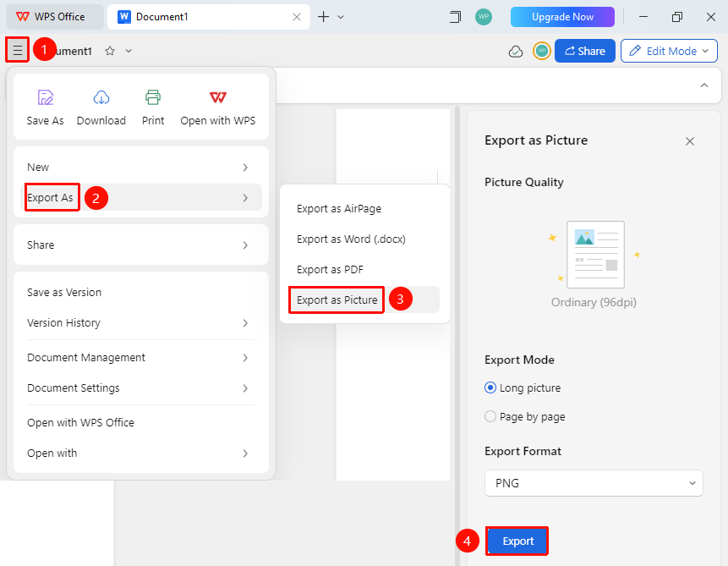Click the Upgrade Now button

(562, 17)
